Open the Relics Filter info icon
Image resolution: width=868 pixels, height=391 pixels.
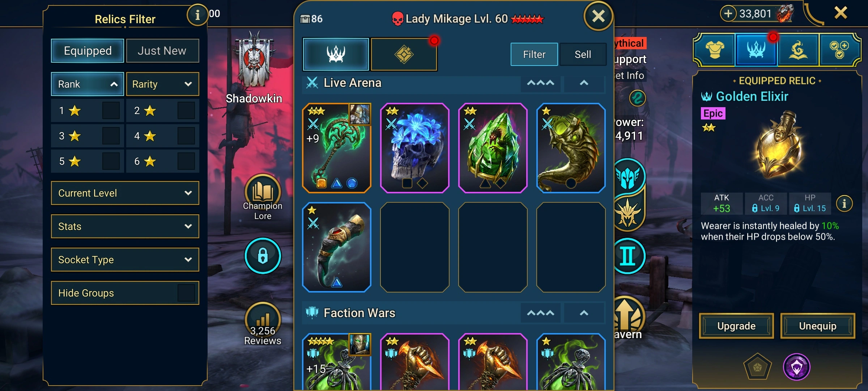coord(197,15)
